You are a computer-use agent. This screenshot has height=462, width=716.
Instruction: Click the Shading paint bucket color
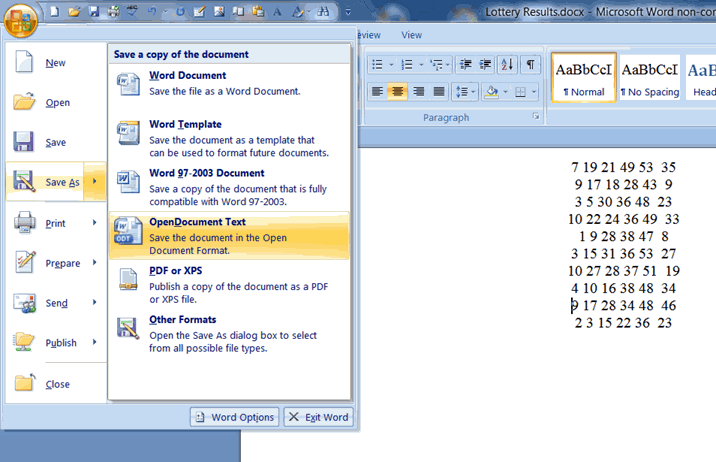(492, 92)
